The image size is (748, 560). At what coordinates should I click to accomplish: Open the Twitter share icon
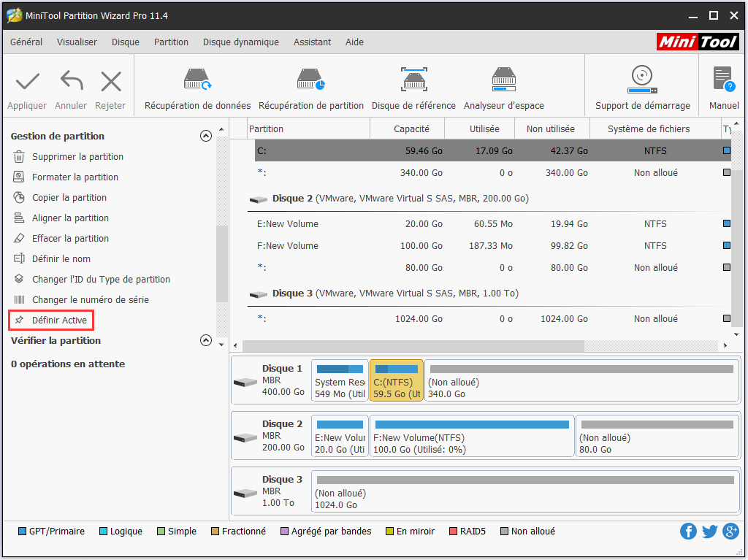[x=709, y=531]
